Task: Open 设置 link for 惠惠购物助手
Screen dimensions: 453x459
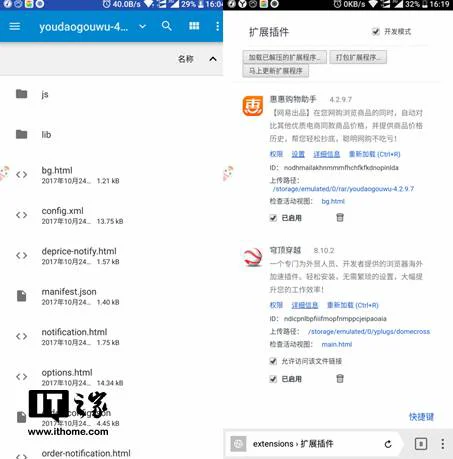Action: (x=298, y=154)
